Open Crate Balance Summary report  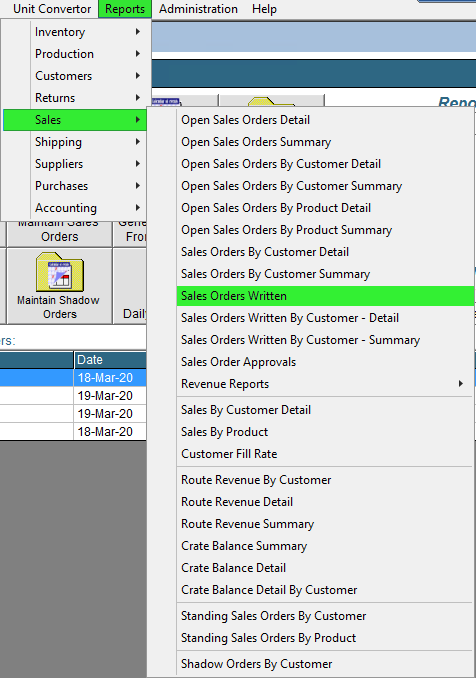(x=325, y=546)
